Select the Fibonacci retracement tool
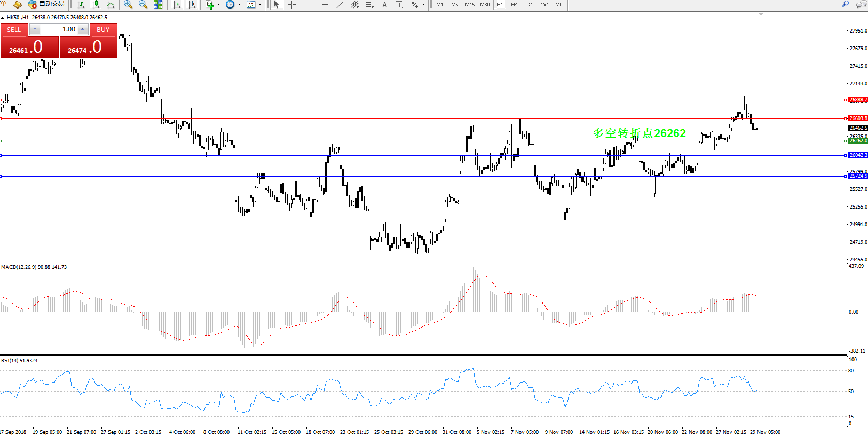 pyautogui.click(x=369, y=5)
